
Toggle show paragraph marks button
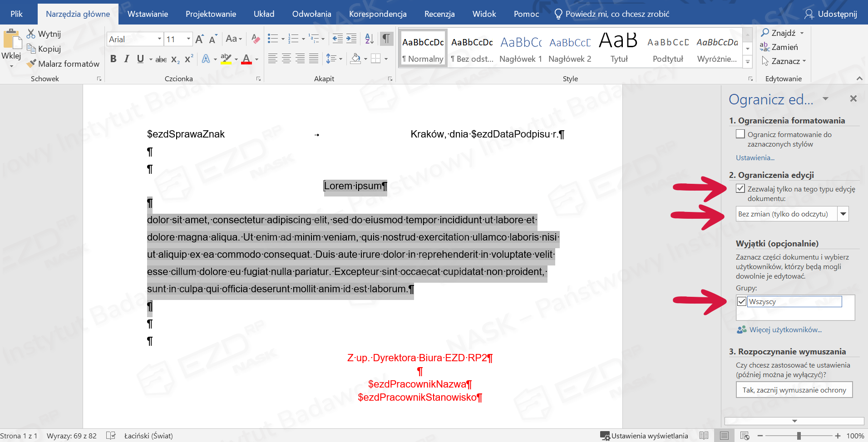(x=386, y=39)
